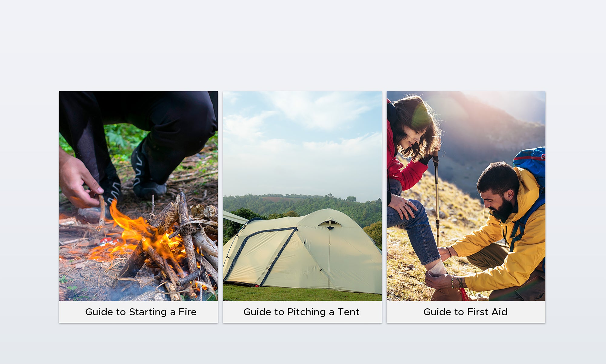Select the campfire photo thumbnail

[x=138, y=196]
